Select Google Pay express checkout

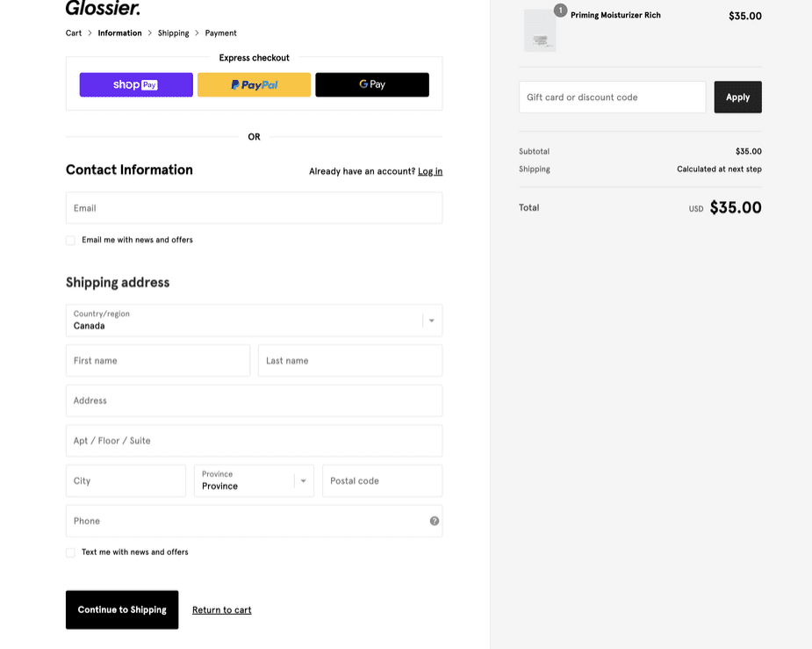click(x=372, y=85)
